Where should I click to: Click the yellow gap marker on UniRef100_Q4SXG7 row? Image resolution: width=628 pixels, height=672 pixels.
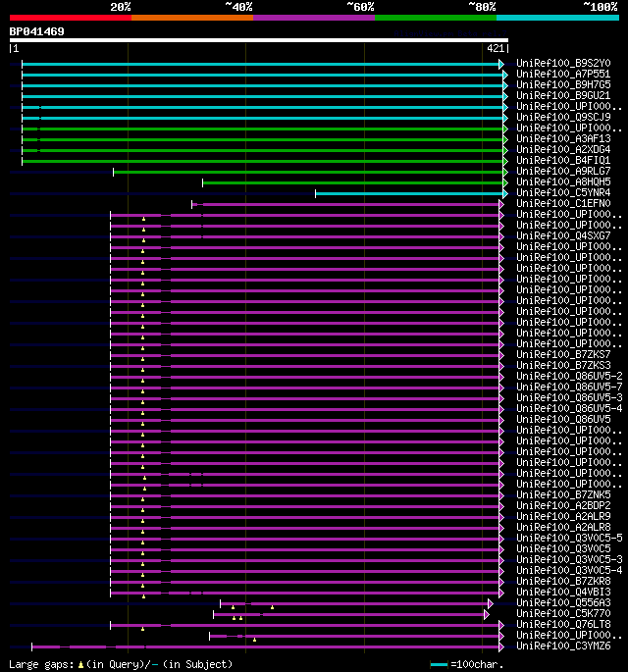pyautogui.click(x=143, y=240)
